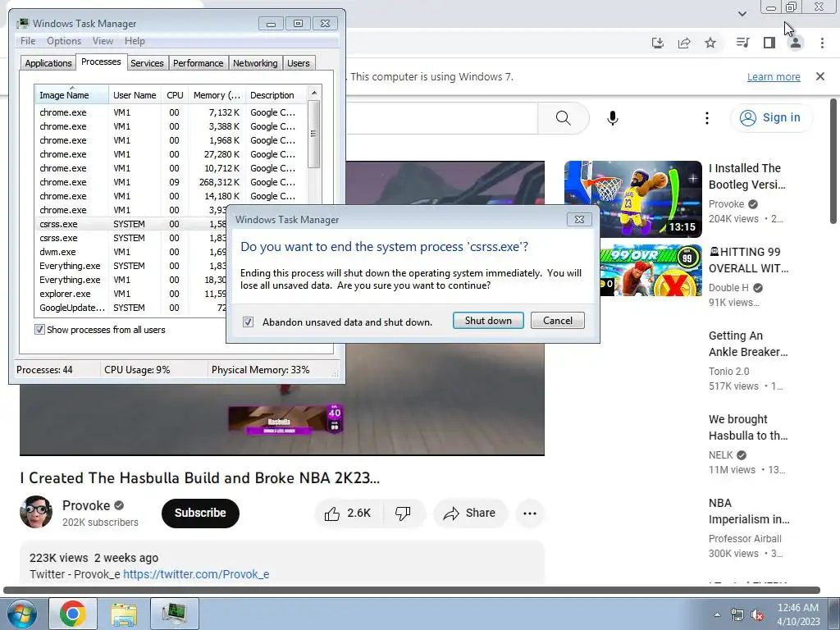Click the YouTube search magnifier button
The image size is (840, 630).
563,118
